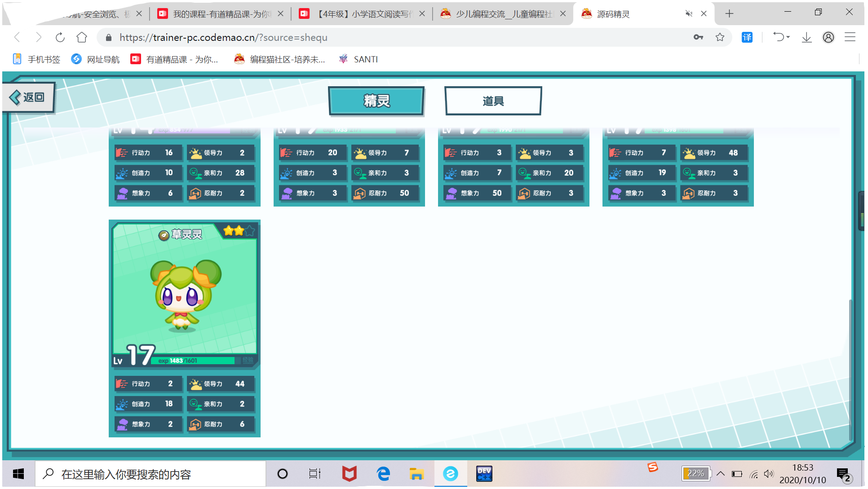Click the 创造力 19 stat
This screenshot has height=489, width=868.
click(x=642, y=173)
